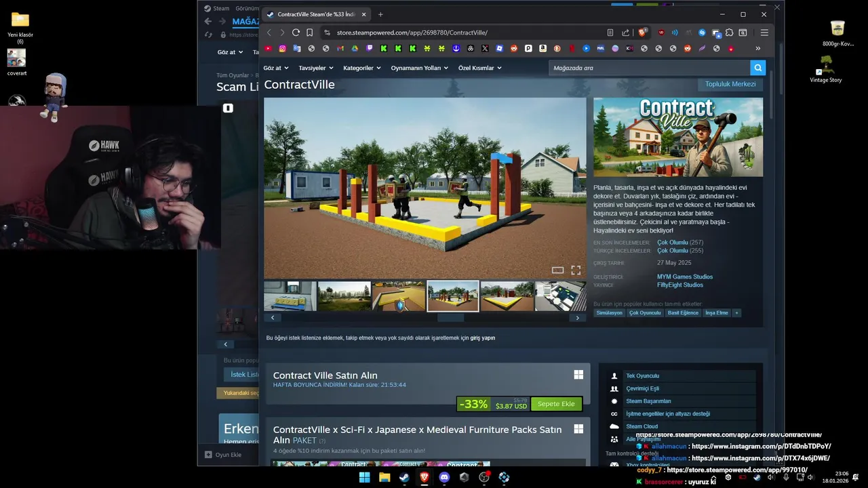This screenshot has height=488, width=868.
Task: Expand more tags with the plus button
Action: click(736, 312)
